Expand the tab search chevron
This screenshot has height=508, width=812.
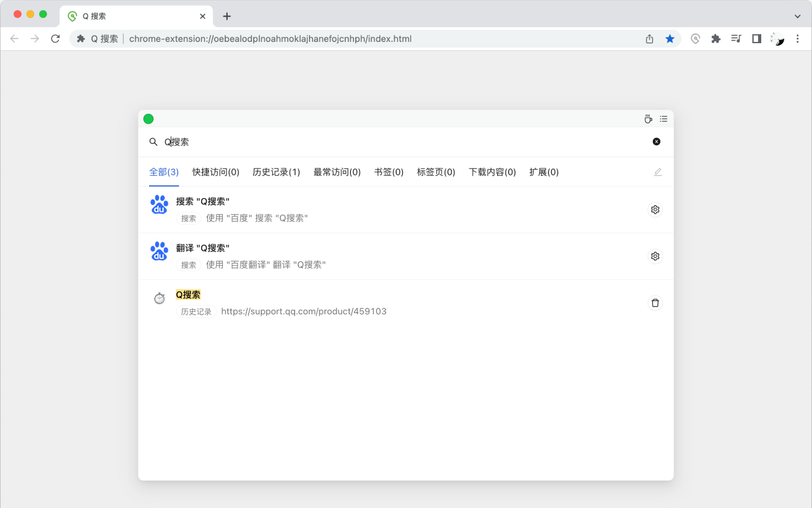pos(797,17)
